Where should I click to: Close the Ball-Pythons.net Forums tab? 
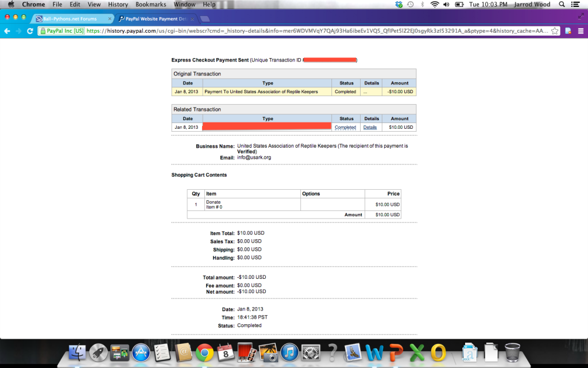point(110,19)
